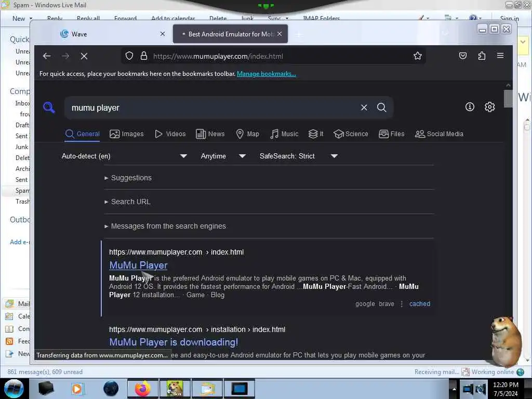Open search preferences gear icon

(489, 107)
